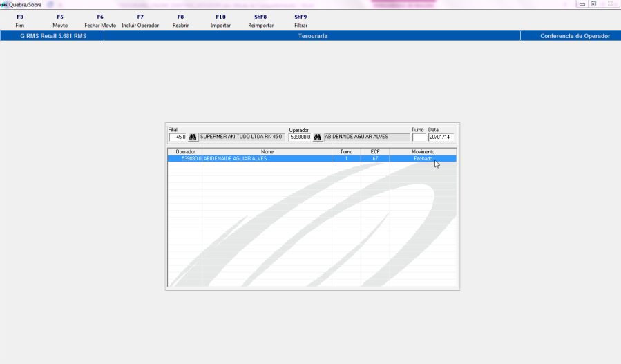
Task: Click the Nome column header
Action: point(267,152)
